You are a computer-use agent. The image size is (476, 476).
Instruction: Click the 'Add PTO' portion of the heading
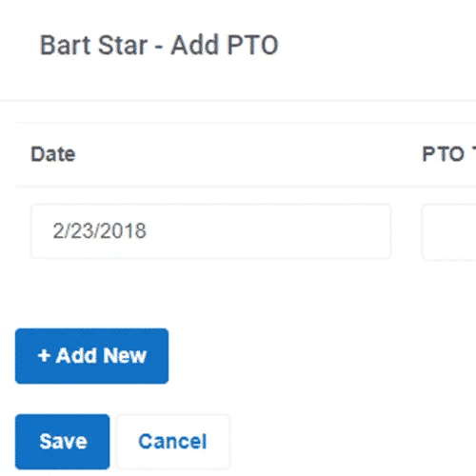pyautogui.click(x=225, y=45)
